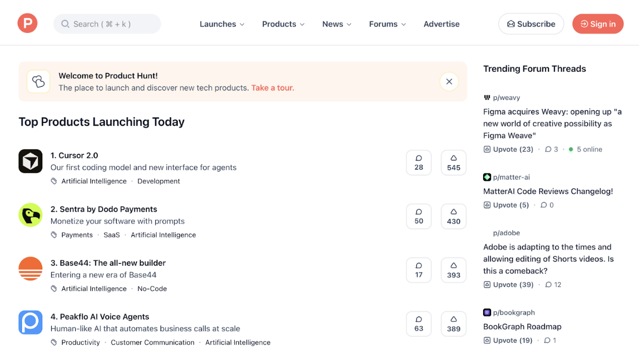
Task: Click the Product Hunt logo icon
Action: click(27, 24)
